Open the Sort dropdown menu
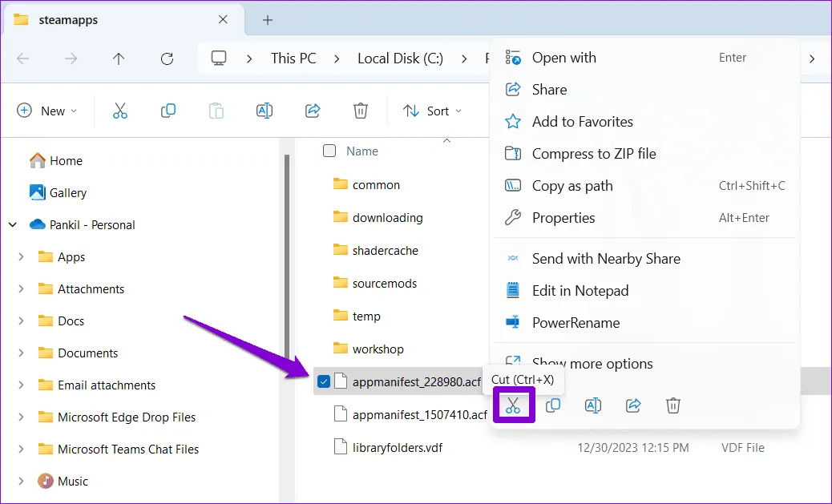The image size is (832, 504). 433,111
